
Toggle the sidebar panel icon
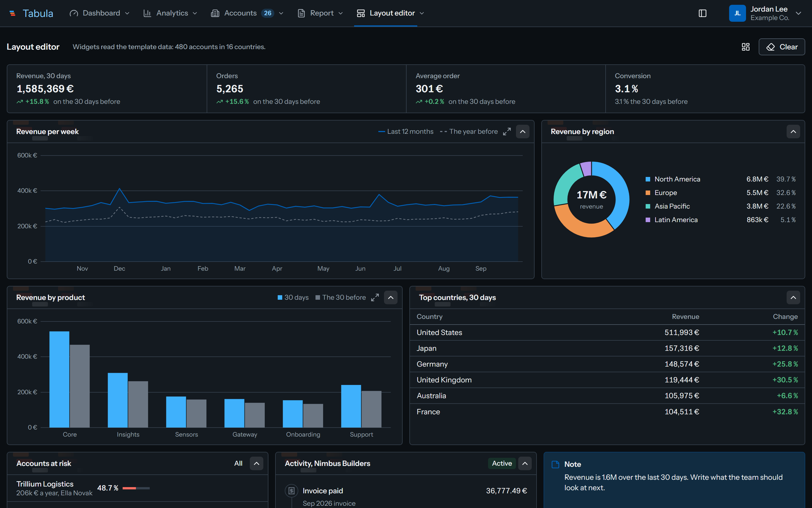click(702, 13)
